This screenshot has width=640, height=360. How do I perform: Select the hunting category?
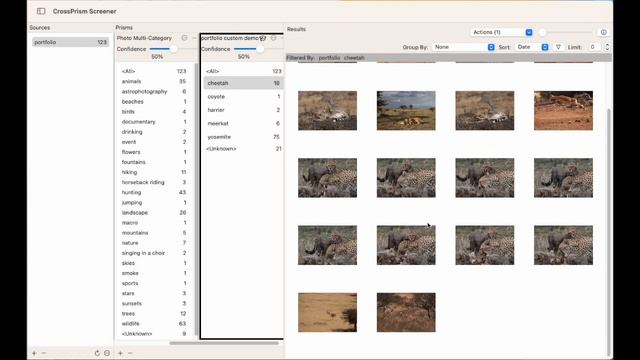[153, 192]
